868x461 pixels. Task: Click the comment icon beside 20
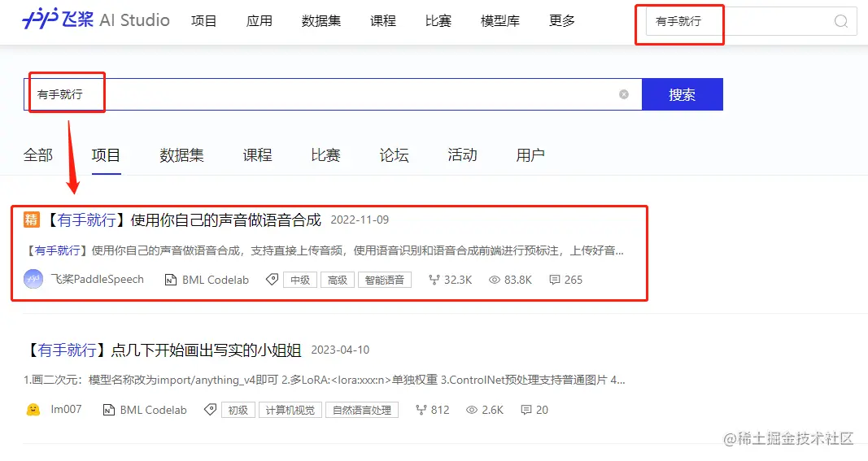[x=526, y=410]
